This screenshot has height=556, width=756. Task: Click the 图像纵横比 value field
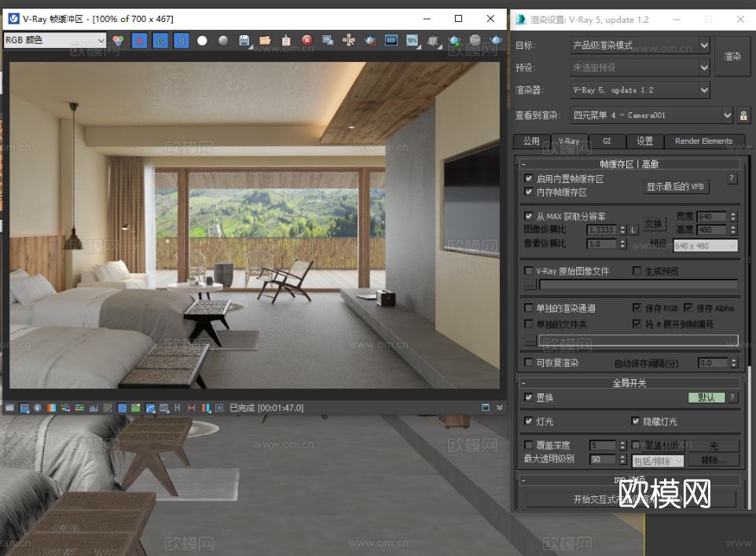click(x=603, y=229)
